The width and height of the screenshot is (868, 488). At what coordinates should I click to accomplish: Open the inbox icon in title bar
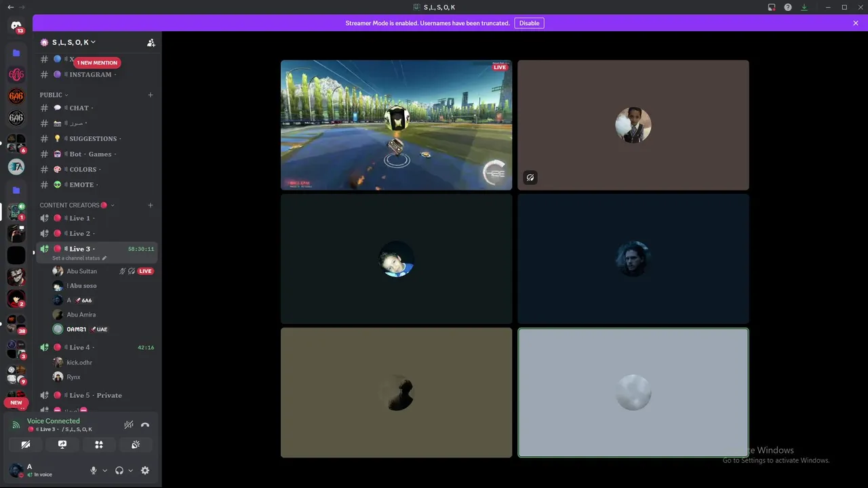[x=772, y=7]
